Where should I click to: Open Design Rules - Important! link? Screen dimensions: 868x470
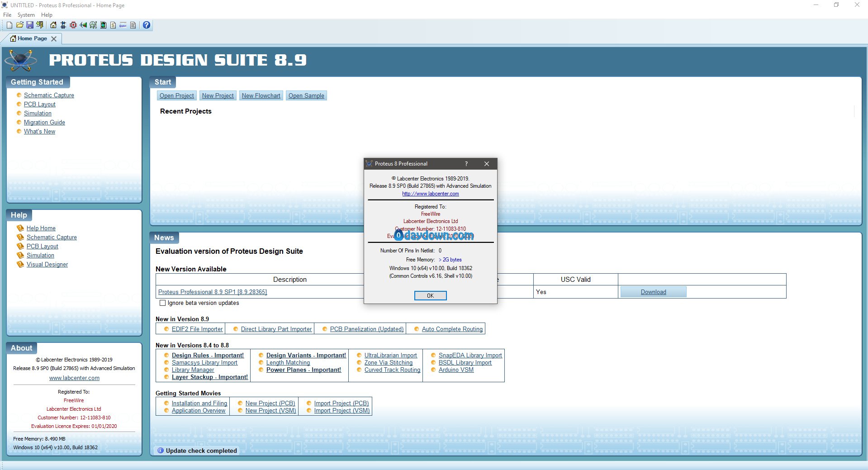pos(208,356)
